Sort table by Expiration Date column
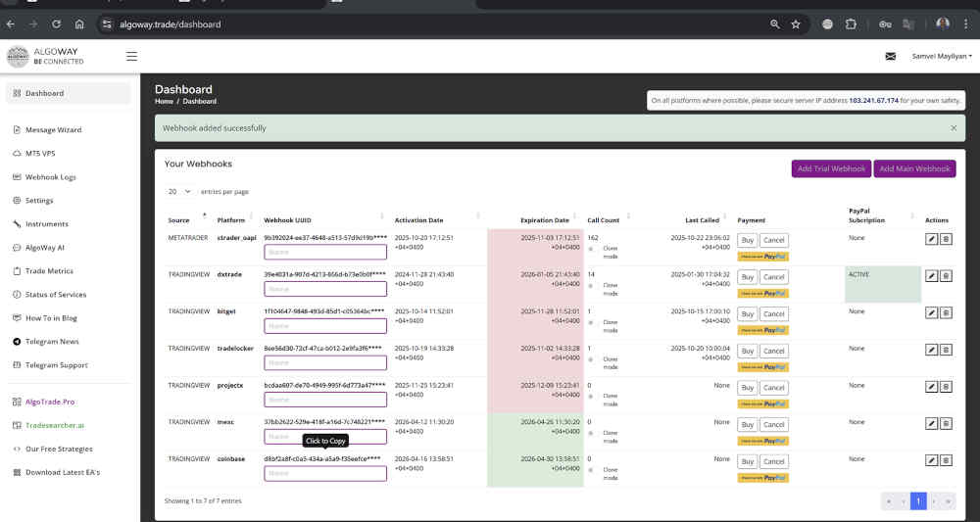 pyautogui.click(x=544, y=220)
